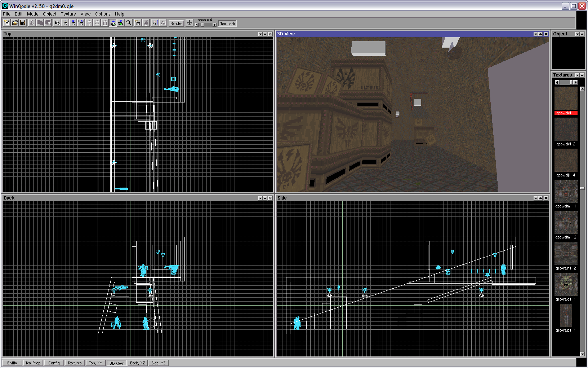This screenshot has width=588, height=368.
Task: Click the texture list scroll-down arrow
Action: (x=582, y=354)
